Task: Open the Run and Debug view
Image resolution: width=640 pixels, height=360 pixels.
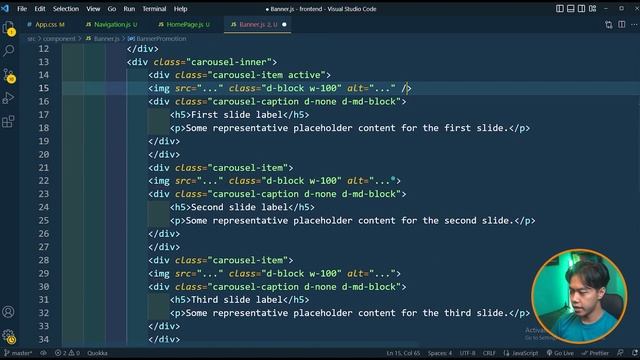Action: point(9,98)
